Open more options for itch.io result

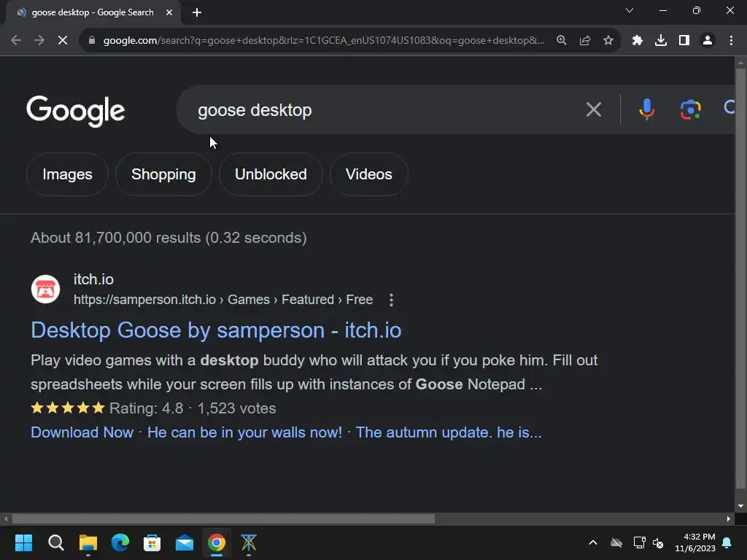391,300
